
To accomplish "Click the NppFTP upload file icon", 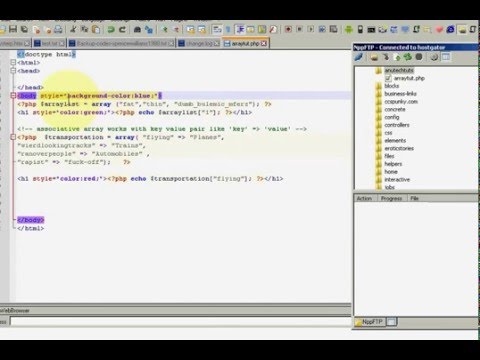I will point(397,57).
